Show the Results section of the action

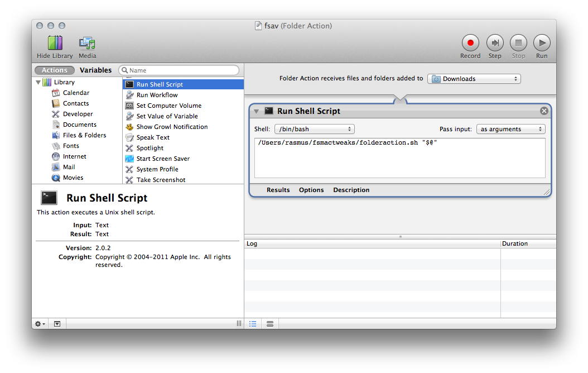point(278,190)
